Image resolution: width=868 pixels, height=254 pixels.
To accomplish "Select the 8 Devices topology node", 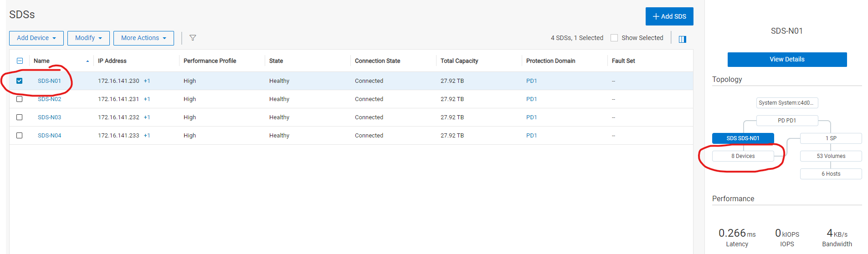I will click(743, 156).
